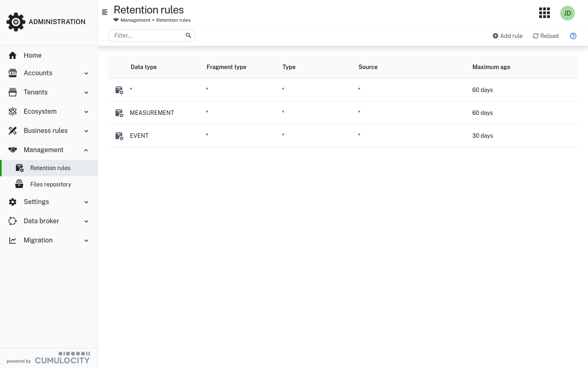This screenshot has width=588, height=368.
Task: Go to Home in the sidebar
Action: click(33, 56)
